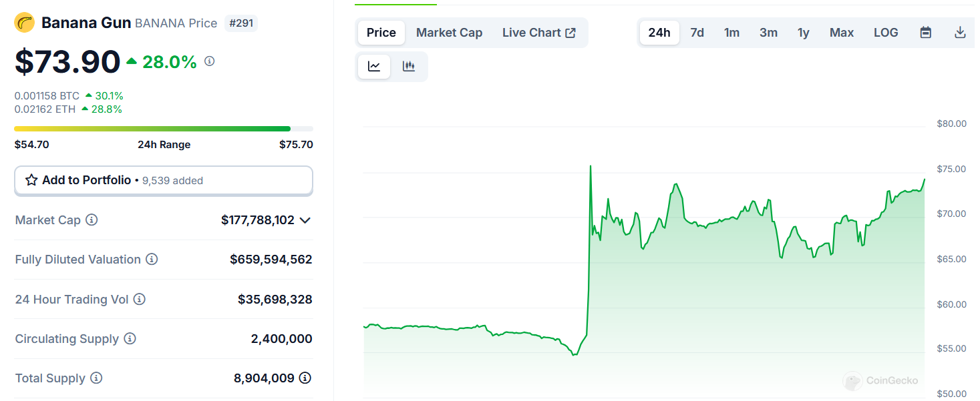This screenshot has height=401, width=980.
Task: Click the 24h Range progress bar
Action: tap(164, 129)
